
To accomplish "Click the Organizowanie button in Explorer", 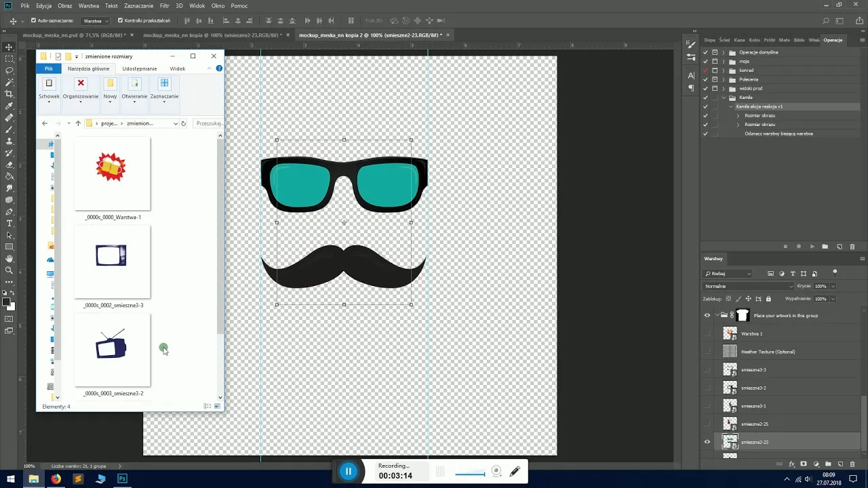I will click(81, 89).
